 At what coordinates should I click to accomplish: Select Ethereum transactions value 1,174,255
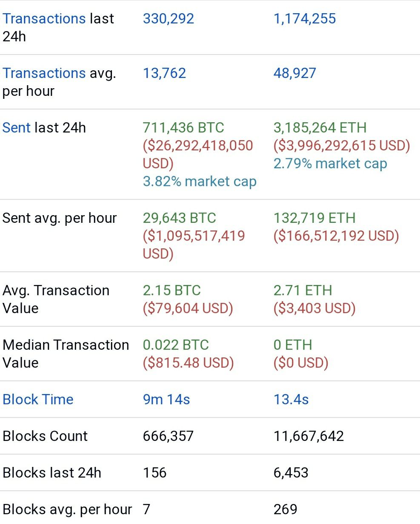[x=305, y=19]
